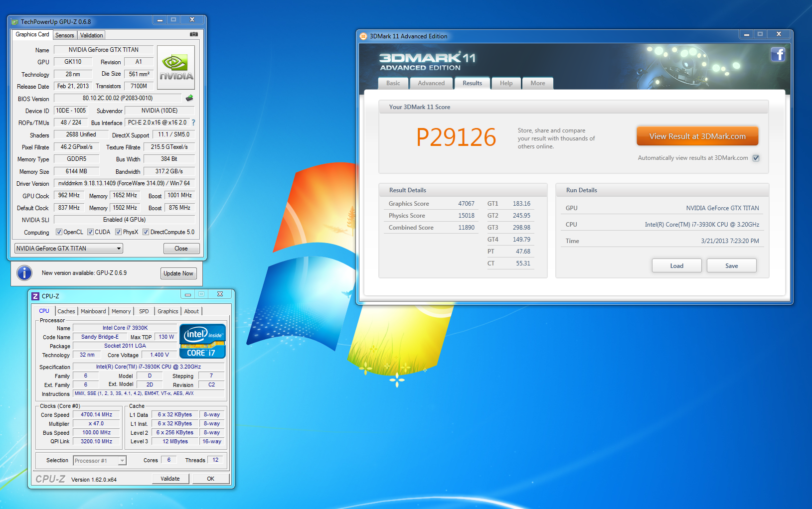
Task: Open the About tab in CPU-Z
Action: [191, 311]
